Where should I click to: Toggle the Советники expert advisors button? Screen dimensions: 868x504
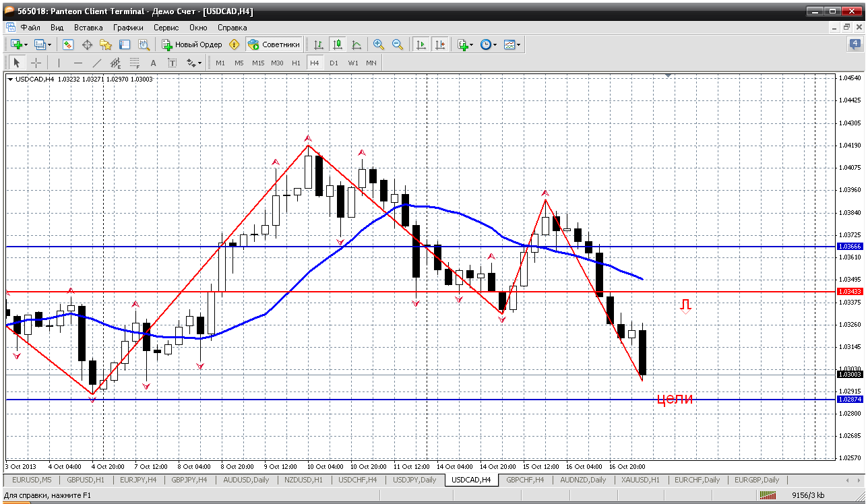(274, 44)
